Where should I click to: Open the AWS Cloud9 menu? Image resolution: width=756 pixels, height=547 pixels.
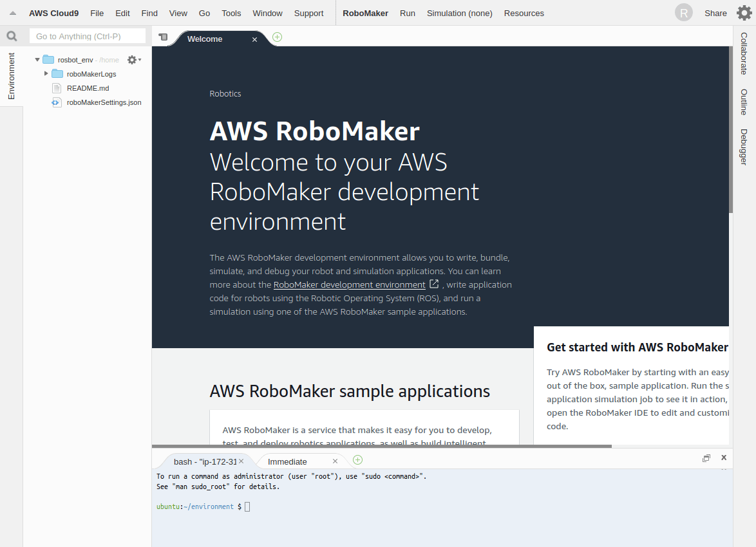pyautogui.click(x=53, y=14)
